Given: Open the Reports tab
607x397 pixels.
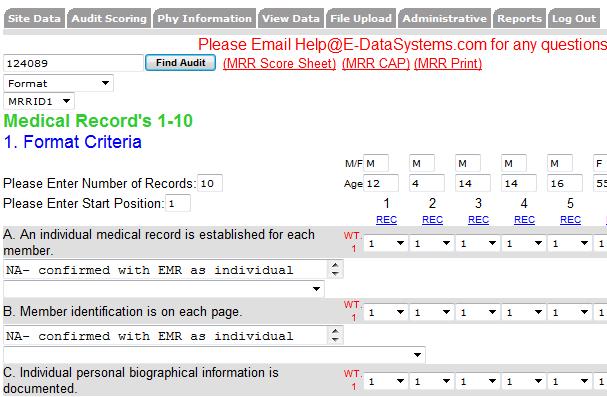Looking at the screenshot, I should 519,18.
